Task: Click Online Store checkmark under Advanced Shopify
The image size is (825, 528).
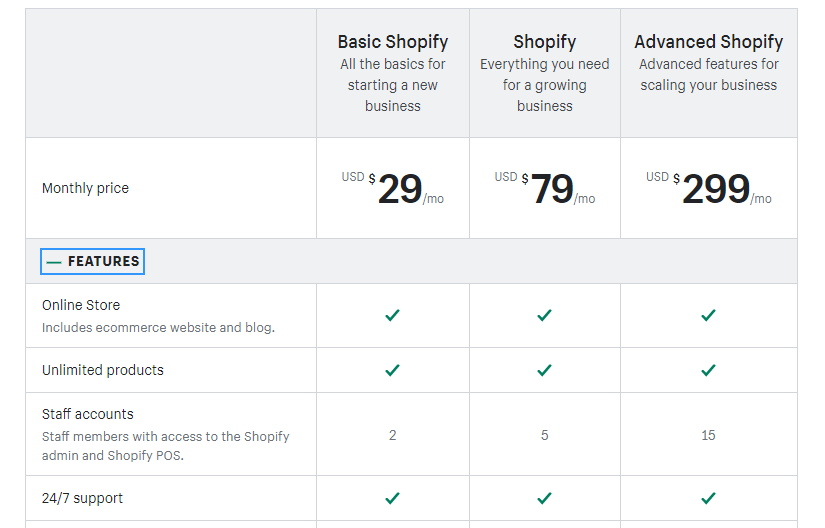Action: tap(708, 315)
